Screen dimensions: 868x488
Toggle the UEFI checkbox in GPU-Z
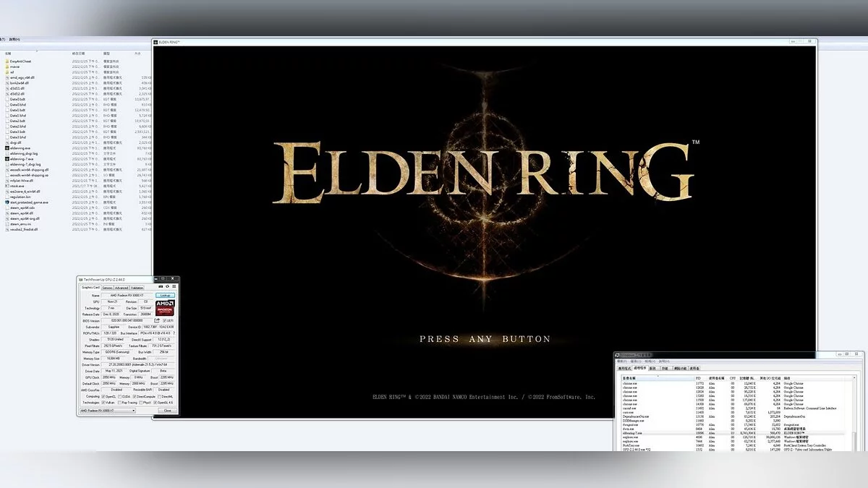pos(165,320)
